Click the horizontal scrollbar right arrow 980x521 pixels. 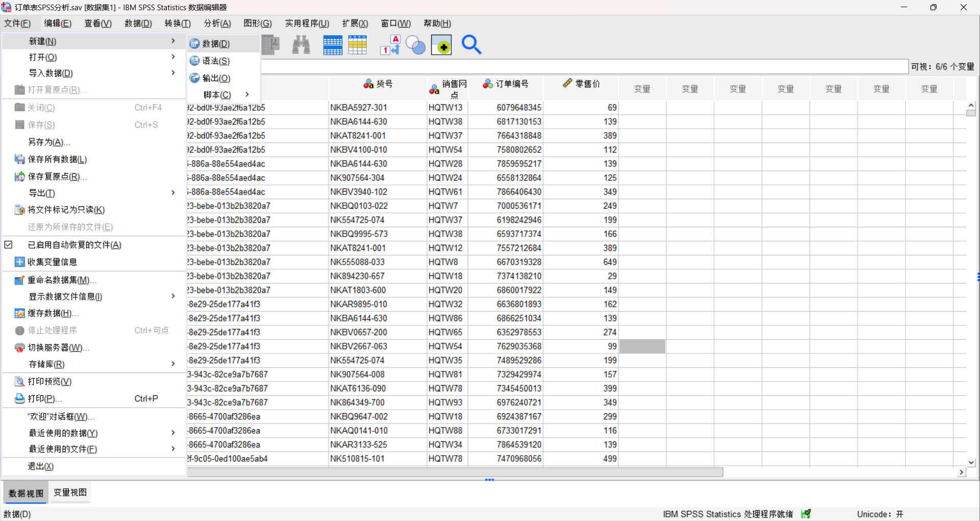pyautogui.click(x=962, y=472)
